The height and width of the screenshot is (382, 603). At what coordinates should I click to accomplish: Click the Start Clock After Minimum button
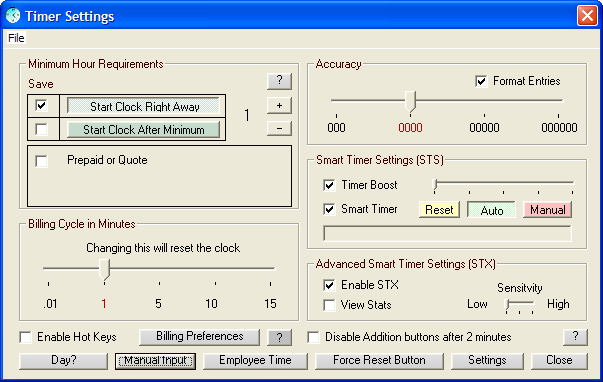pyautogui.click(x=143, y=130)
